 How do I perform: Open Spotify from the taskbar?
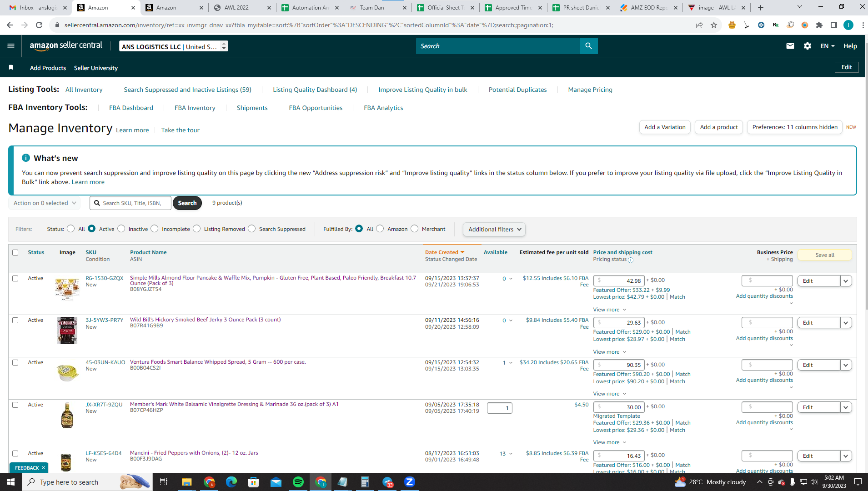pyautogui.click(x=298, y=482)
